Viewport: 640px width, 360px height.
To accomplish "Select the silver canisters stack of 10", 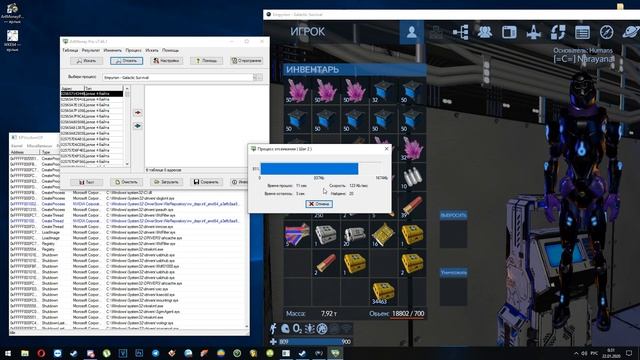I will point(411,177).
